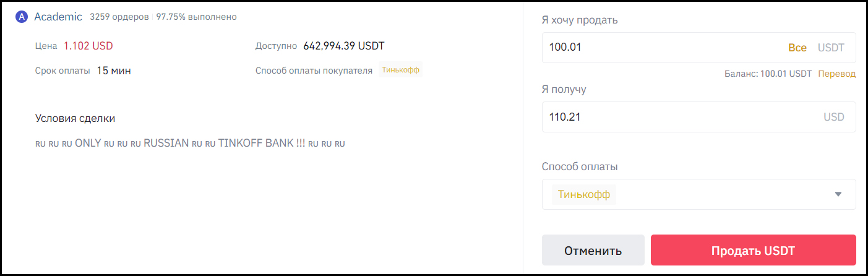This screenshot has height=276, width=868.
Task: Click the Тинькофф tag in buyer payment method
Action: [x=401, y=71]
